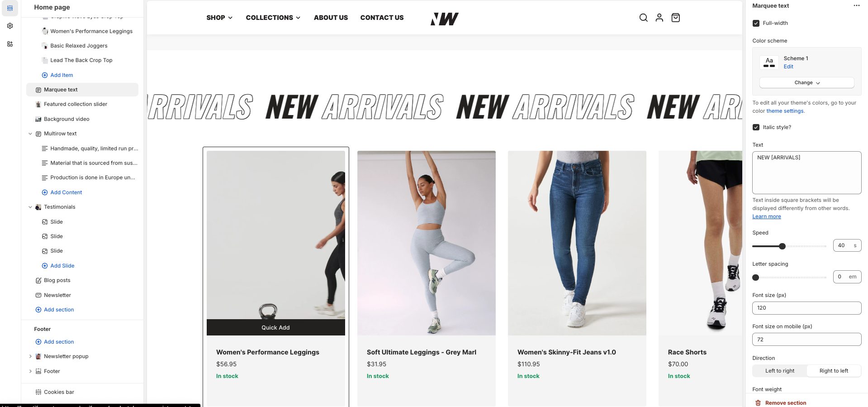Expand the Newsletter popup section
This screenshot has width=868, height=407.
[x=30, y=356]
